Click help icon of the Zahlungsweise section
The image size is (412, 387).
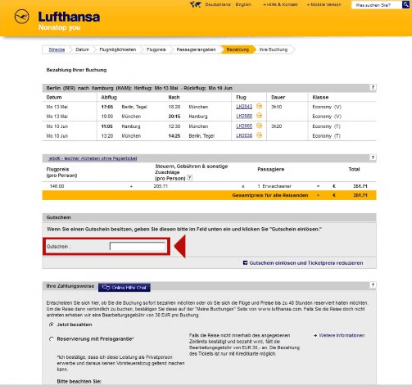click(x=373, y=285)
